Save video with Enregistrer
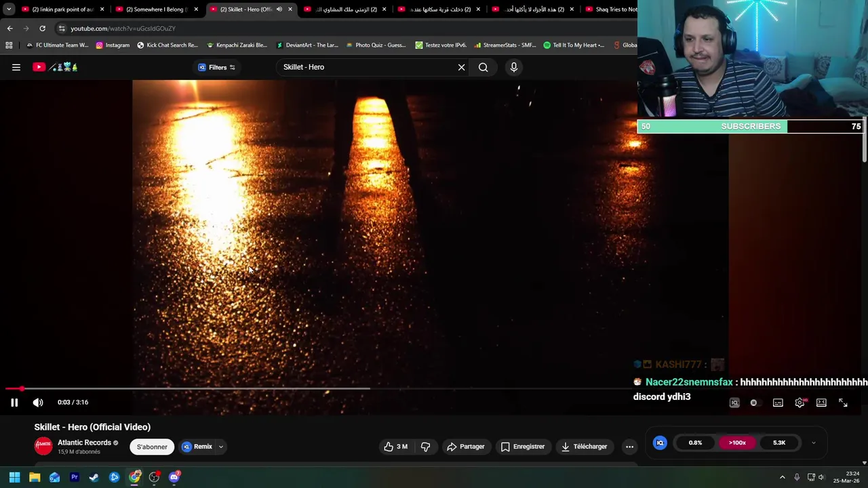 pyautogui.click(x=523, y=447)
